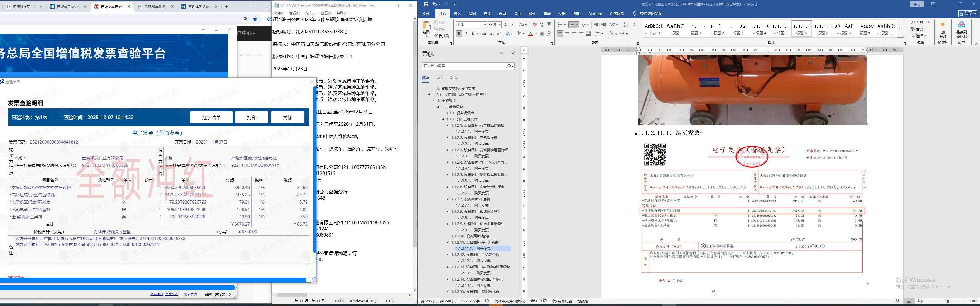Save the Word document from quick access toolbar
The height and width of the screenshot is (306, 980).
click(x=426, y=4)
